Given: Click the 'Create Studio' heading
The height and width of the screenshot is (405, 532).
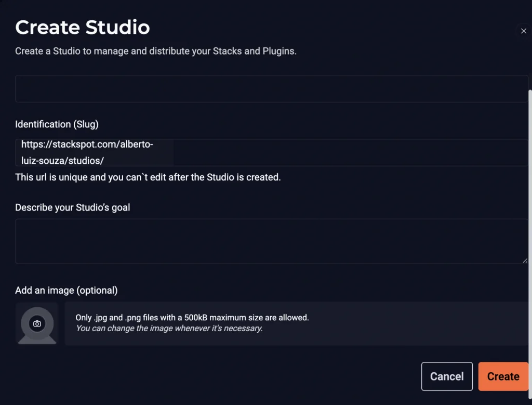Looking at the screenshot, I should coord(83,27).
